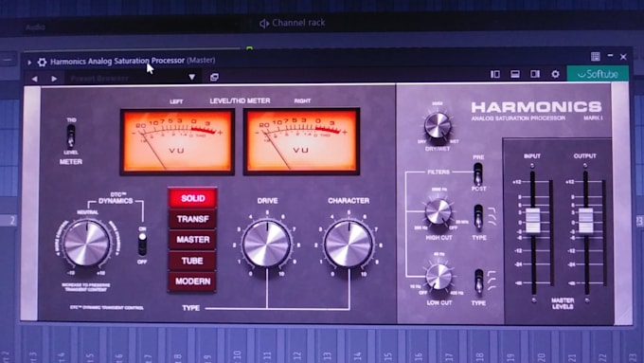Image resolution: width=644 pixels, height=363 pixels.
Task: Click the HARMONICS logo text
Action: click(536, 107)
